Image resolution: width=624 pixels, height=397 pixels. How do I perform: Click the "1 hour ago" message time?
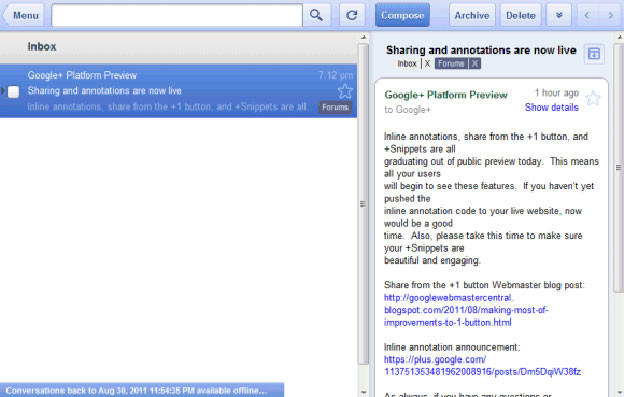(557, 93)
